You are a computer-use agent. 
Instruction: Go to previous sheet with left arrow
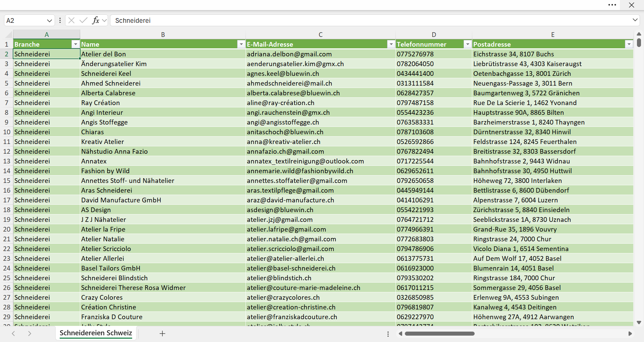tap(13, 334)
